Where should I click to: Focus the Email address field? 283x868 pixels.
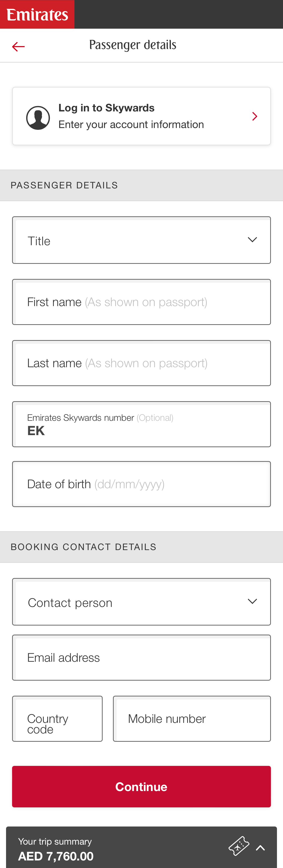click(x=141, y=657)
